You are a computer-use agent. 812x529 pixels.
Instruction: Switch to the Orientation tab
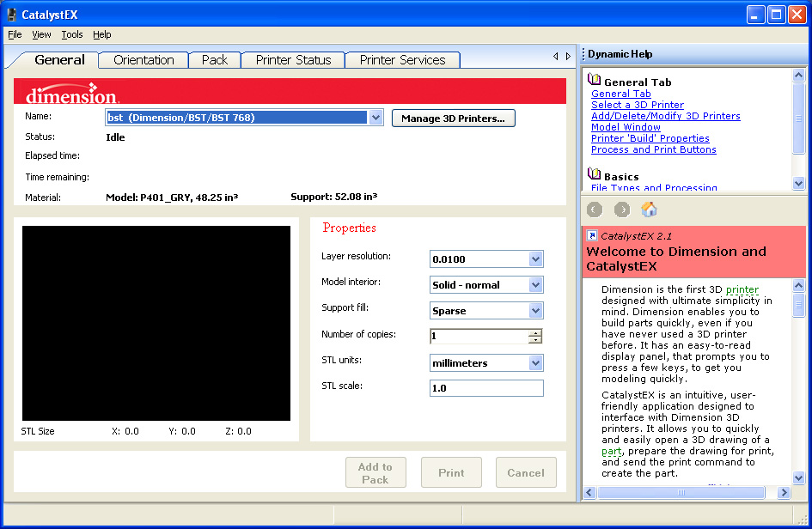pos(143,60)
